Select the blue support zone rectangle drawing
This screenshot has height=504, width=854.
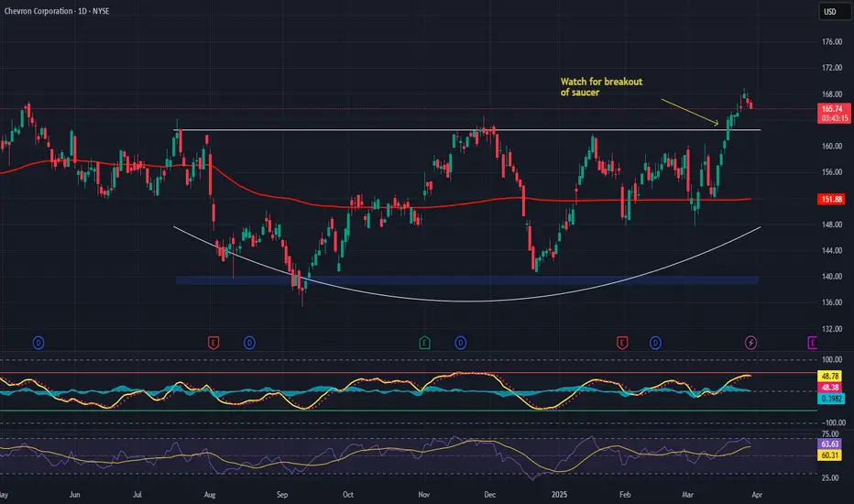[x=466, y=280]
